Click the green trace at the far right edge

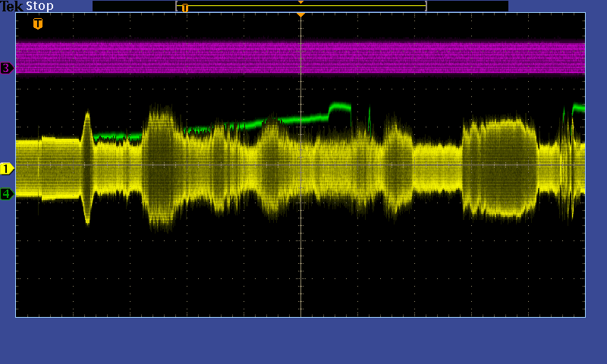[x=580, y=108]
